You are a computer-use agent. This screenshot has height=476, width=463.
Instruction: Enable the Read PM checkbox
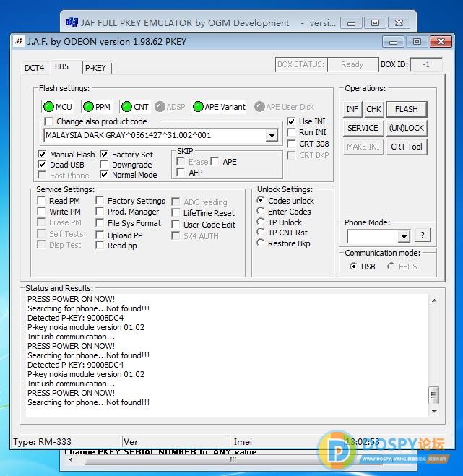pos(41,201)
